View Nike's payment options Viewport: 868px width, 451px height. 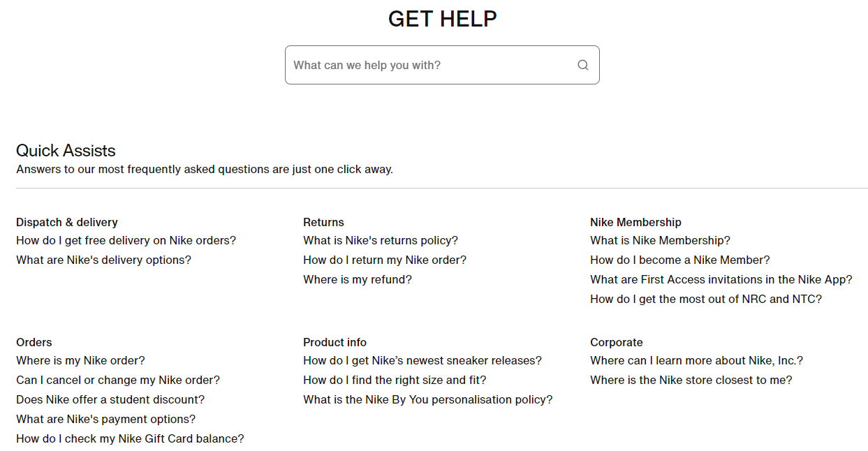[x=106, y=419]
